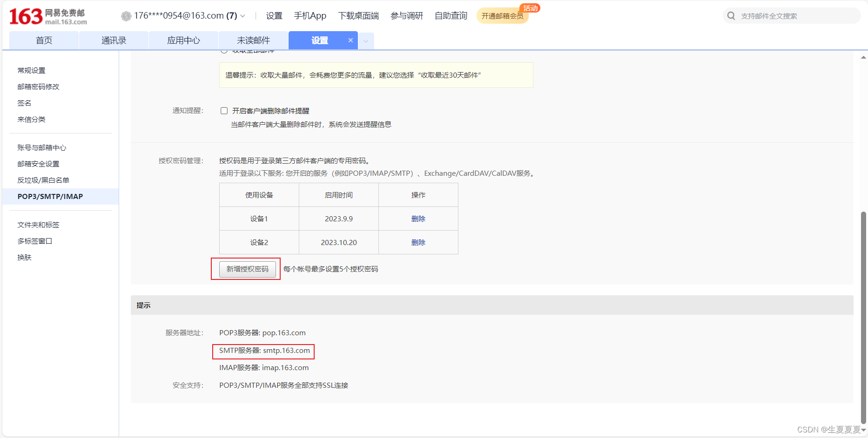Open 账号与邮箱中心 in the sidebar
Image resolution: width=868 pixels, height=438 pixels.
42,147
